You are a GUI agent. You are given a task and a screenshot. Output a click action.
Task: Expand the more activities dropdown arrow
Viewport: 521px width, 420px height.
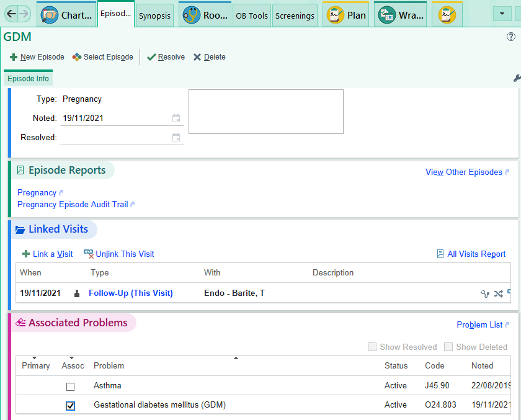click(x=502, y=14)
